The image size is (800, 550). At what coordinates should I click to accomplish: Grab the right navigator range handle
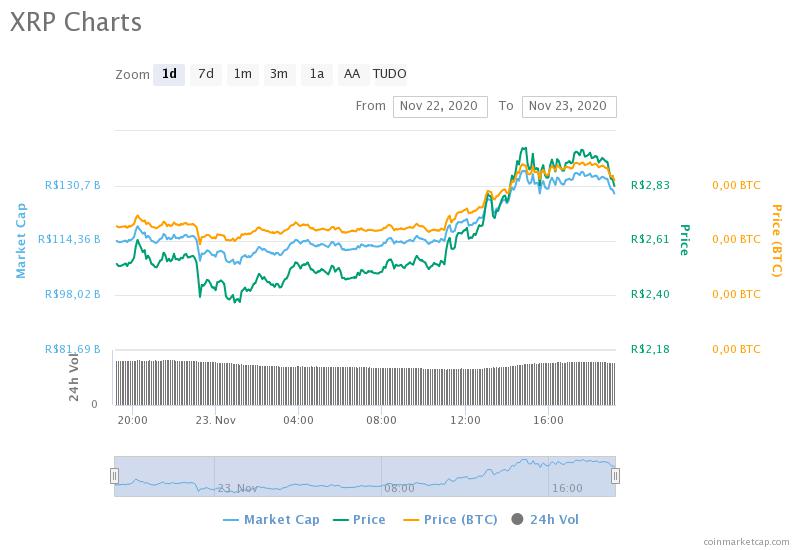coord(615,476)
